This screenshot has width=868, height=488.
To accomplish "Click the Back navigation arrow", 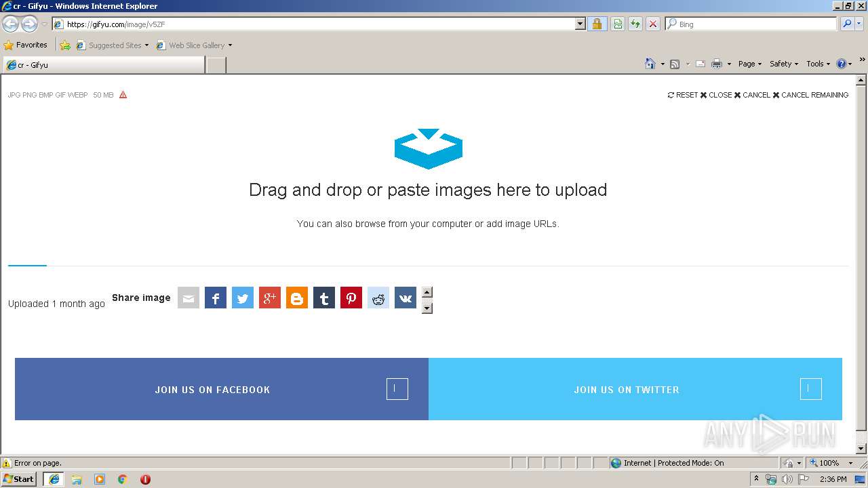I will [10, 24].
